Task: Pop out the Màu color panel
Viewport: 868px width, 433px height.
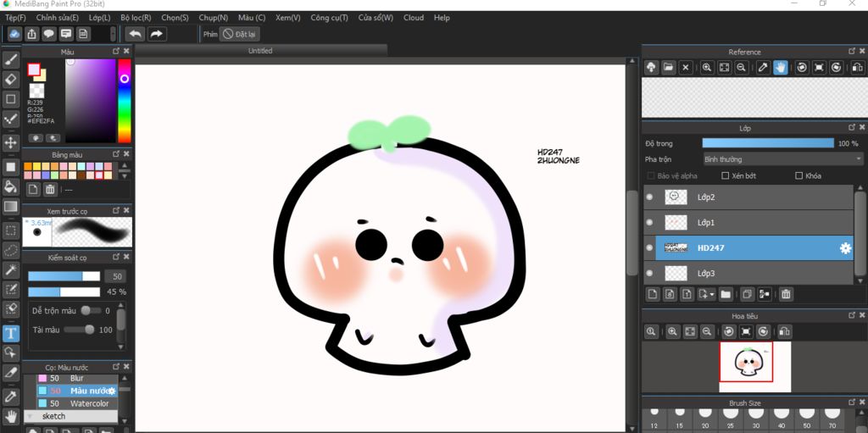Action: pyautogui.click(x=116, y=51)
